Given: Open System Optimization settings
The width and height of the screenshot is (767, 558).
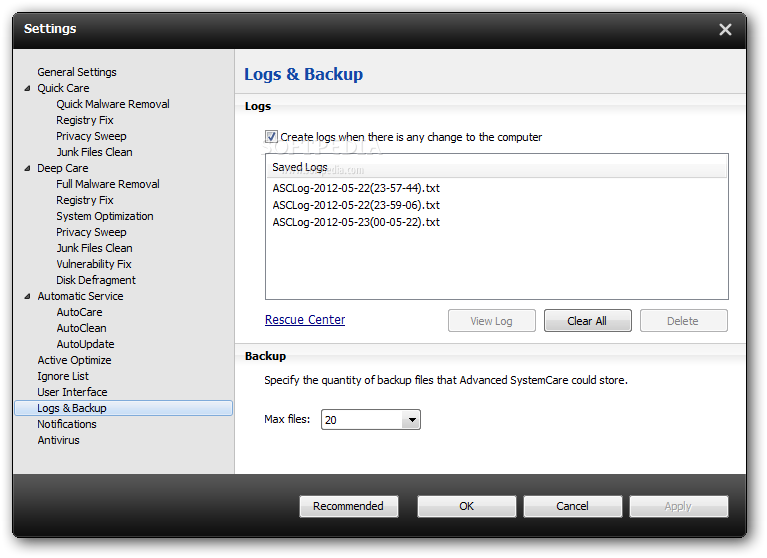Looking at the screenshot, I should [105, 216].
